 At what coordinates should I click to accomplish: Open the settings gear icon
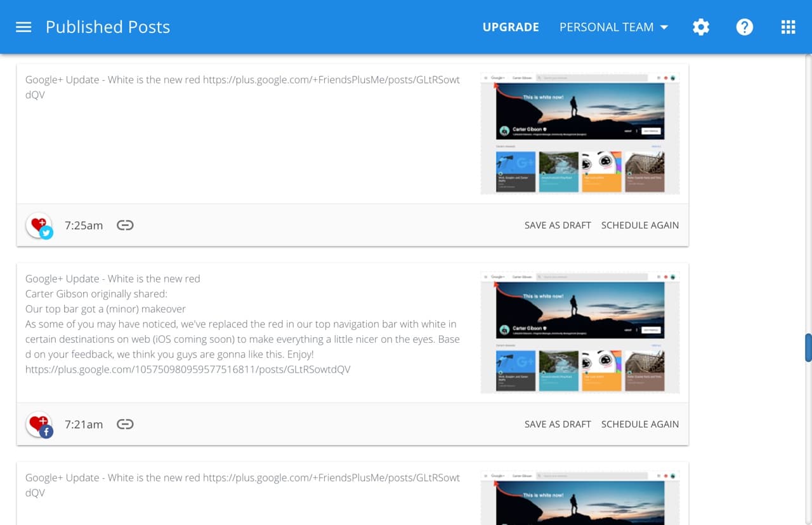tap(701, 27)
